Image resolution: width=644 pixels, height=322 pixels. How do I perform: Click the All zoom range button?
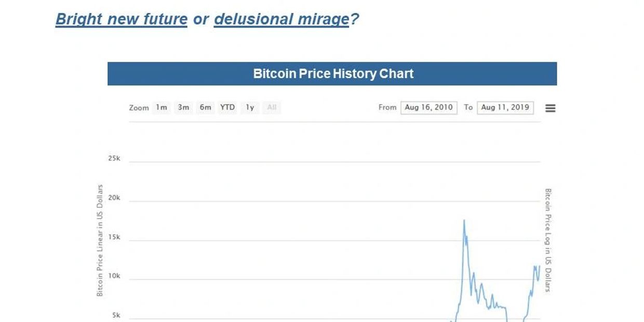271,108
